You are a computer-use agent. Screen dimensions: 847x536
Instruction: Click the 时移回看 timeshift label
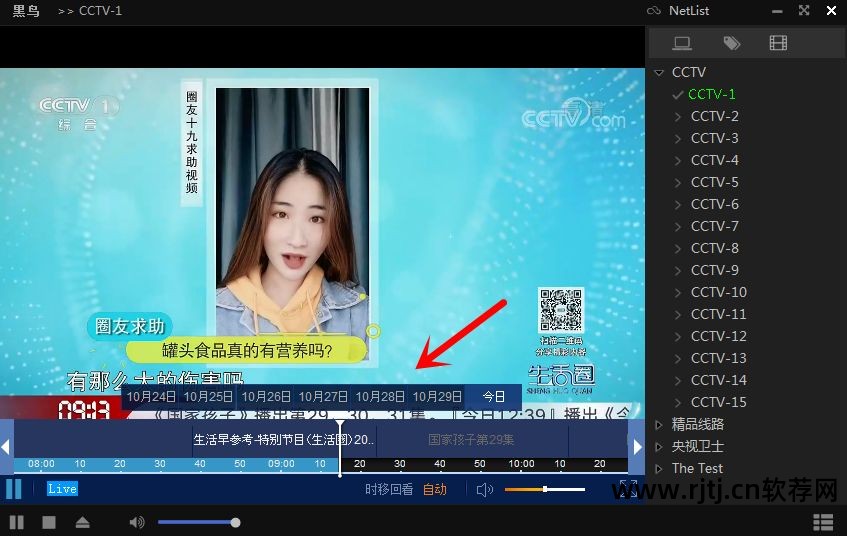389,490
